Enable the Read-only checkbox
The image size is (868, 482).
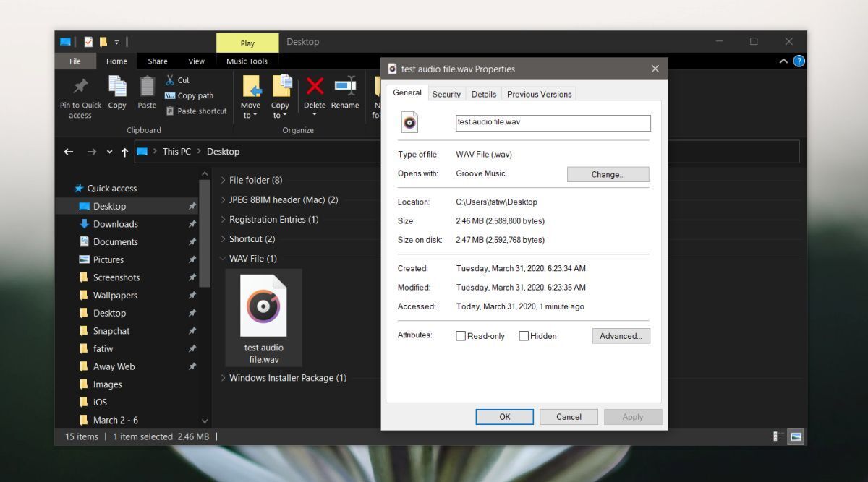click(x=461, y=336)
